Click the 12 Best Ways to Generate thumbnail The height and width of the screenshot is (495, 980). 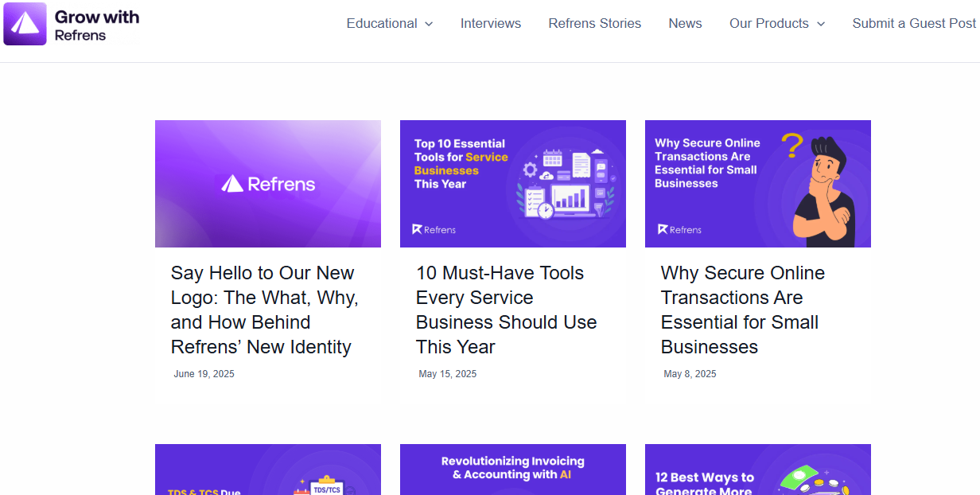(757, 470)
